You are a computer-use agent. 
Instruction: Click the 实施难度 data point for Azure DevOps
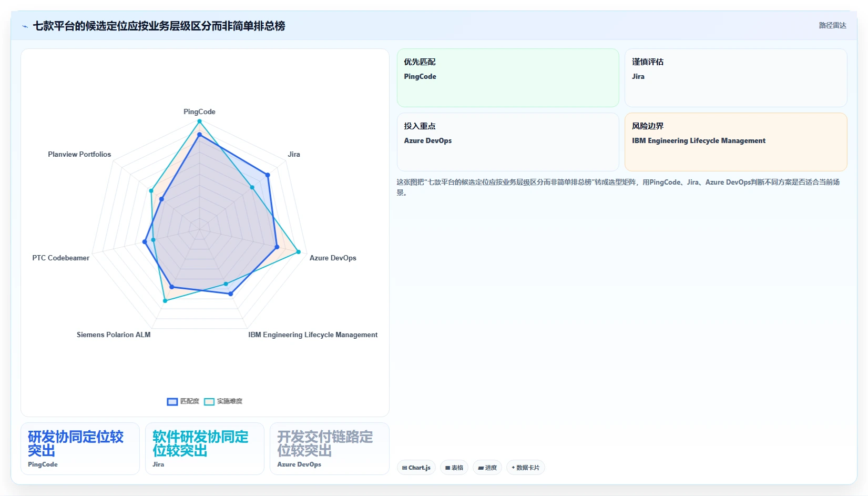tap(299, 252)
